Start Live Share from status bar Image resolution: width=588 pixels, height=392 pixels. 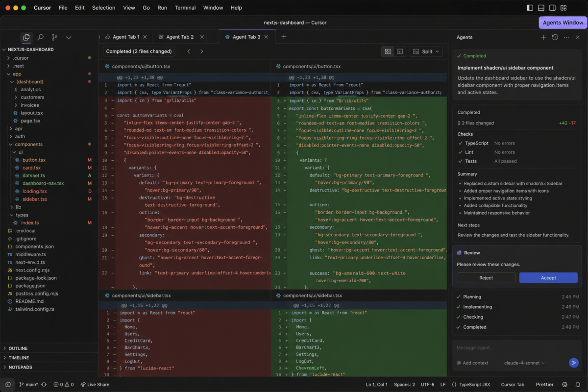pos(95,385)
